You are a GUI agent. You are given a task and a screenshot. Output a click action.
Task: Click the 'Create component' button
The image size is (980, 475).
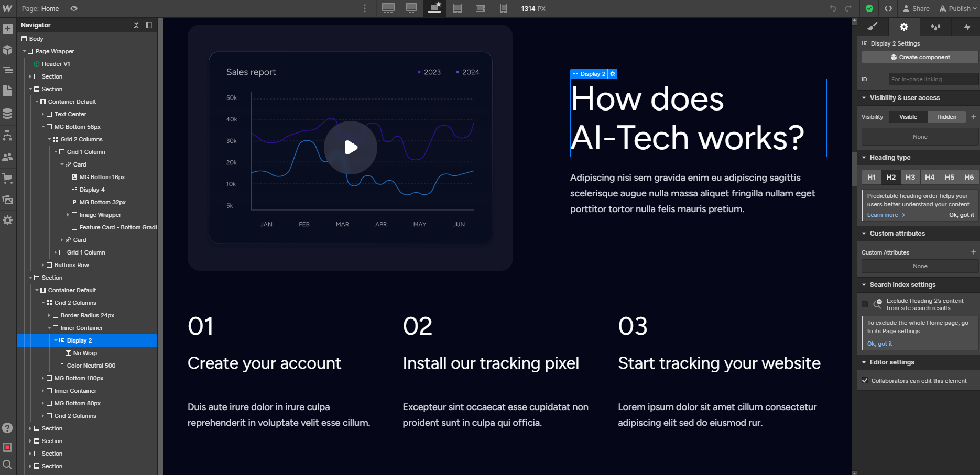(x=919, y=57)
